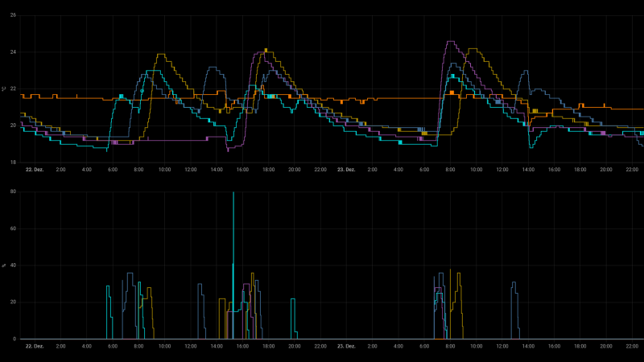The width and height of the screenshot is (644, 362).
Task: Click temperature chart 18:00 label following 22. Dez.
Action: point(268,170)
